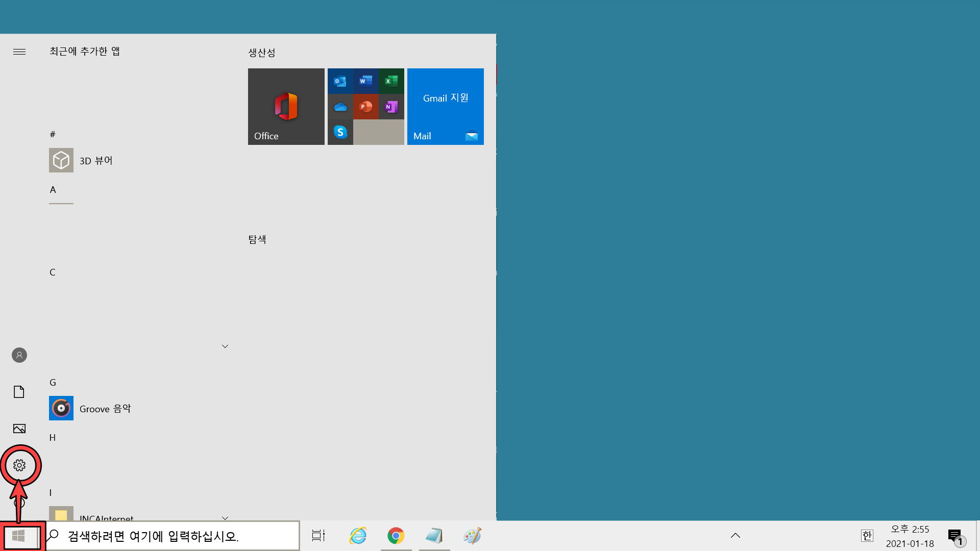Open Google Chrome from taskbar
This screenshot has width=980, height=551.
(396, 536)
